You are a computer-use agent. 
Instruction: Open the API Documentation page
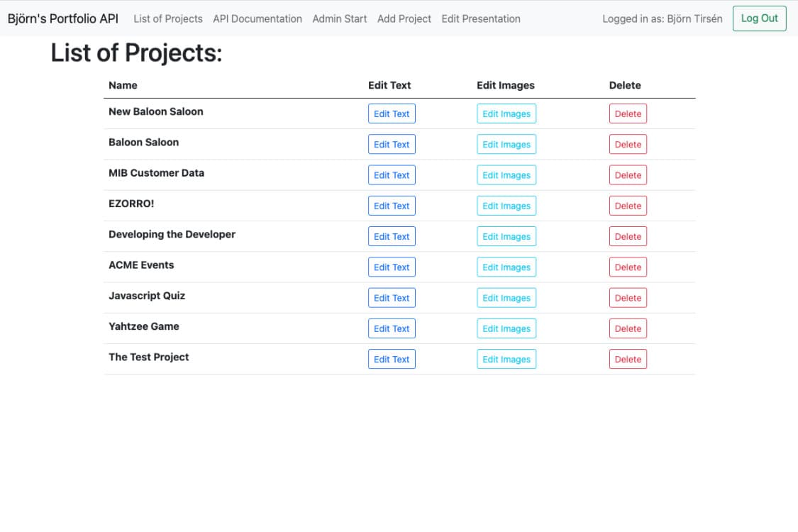[257, 18]
